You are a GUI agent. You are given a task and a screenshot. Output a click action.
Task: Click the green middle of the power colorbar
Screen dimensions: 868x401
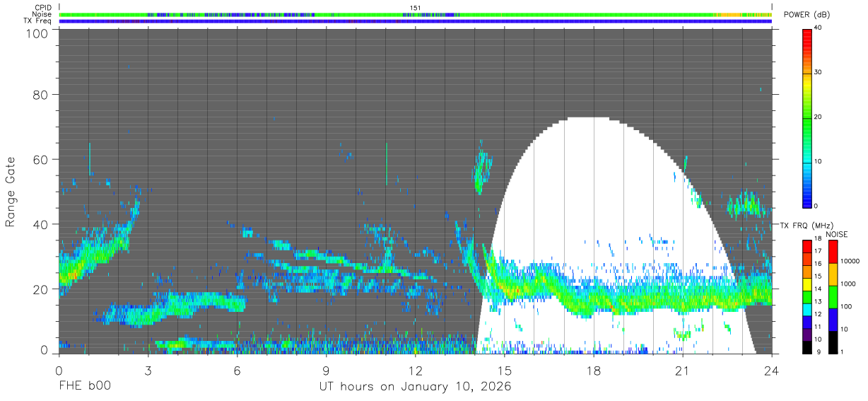tap(807, 120)
